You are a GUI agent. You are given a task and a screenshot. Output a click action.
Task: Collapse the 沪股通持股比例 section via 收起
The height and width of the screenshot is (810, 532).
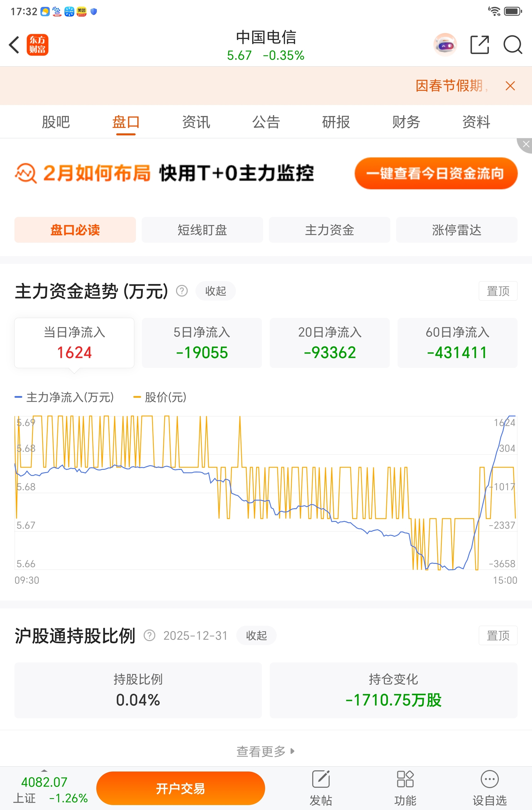click(x=256, y=635)
